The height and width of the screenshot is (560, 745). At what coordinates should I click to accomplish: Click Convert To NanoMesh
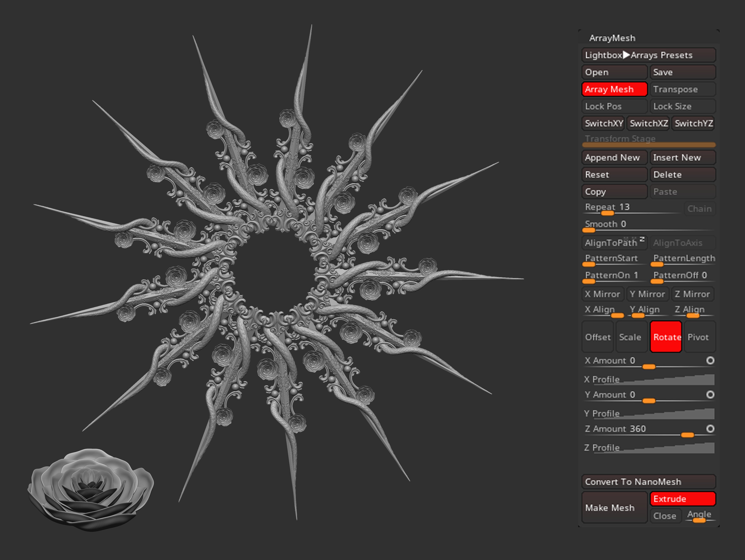coord(648,482)
